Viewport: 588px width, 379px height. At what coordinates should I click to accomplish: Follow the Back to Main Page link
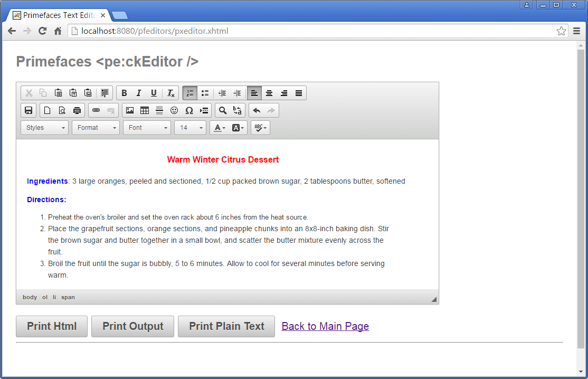[x=325, y=326]
